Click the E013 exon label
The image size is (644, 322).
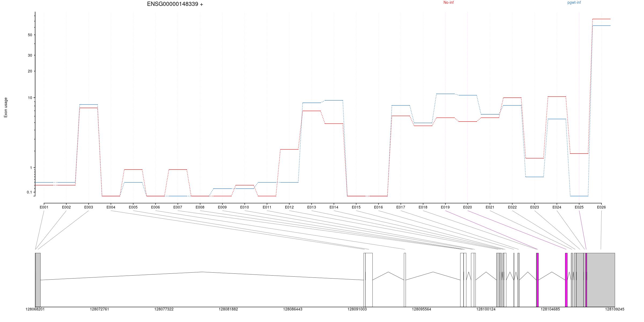312,207
